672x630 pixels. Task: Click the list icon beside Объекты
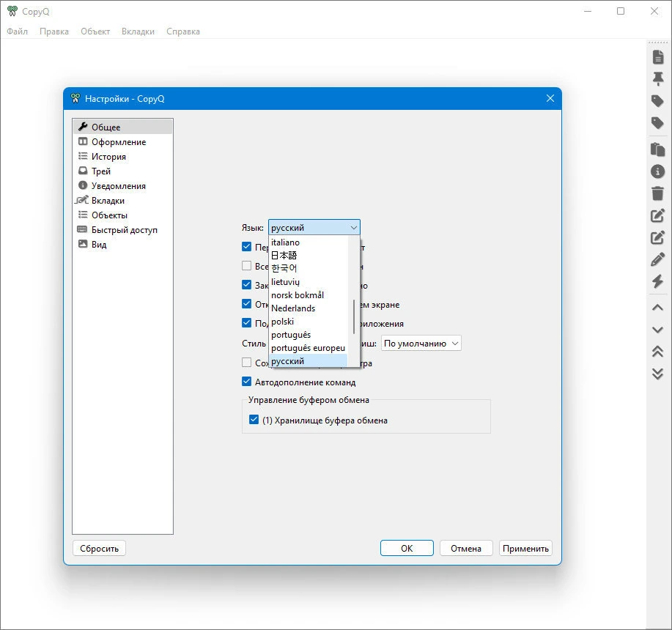[x=83, y=215]
